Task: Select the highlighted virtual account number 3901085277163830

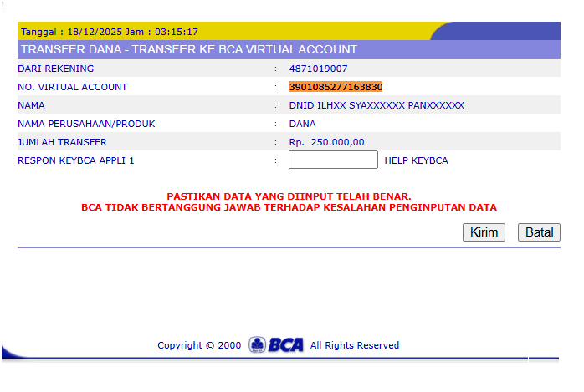Action: pyautogui.click(x=336, y=87)
